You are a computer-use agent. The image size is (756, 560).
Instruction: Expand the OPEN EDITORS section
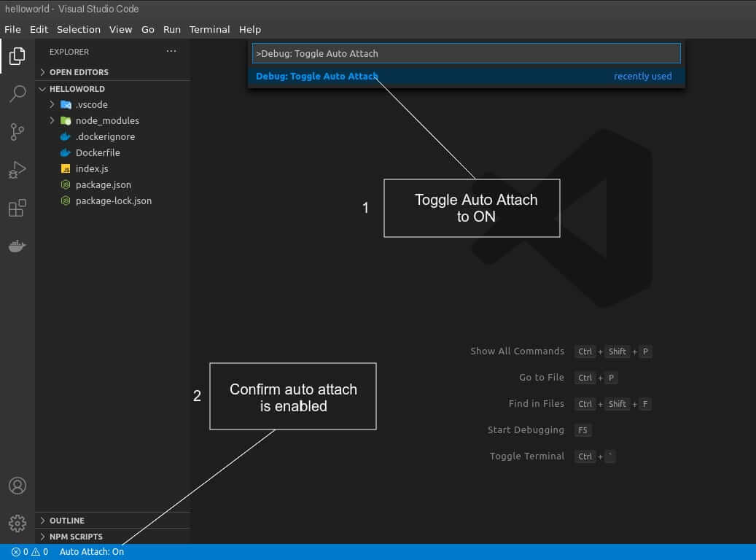(113, 72)
